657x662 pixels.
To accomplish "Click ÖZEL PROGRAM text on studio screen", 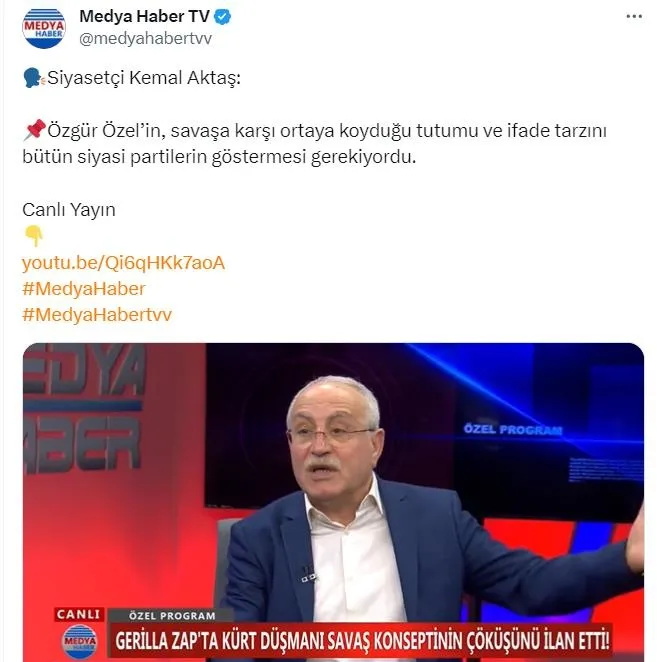I will click(x=513, y=430).
